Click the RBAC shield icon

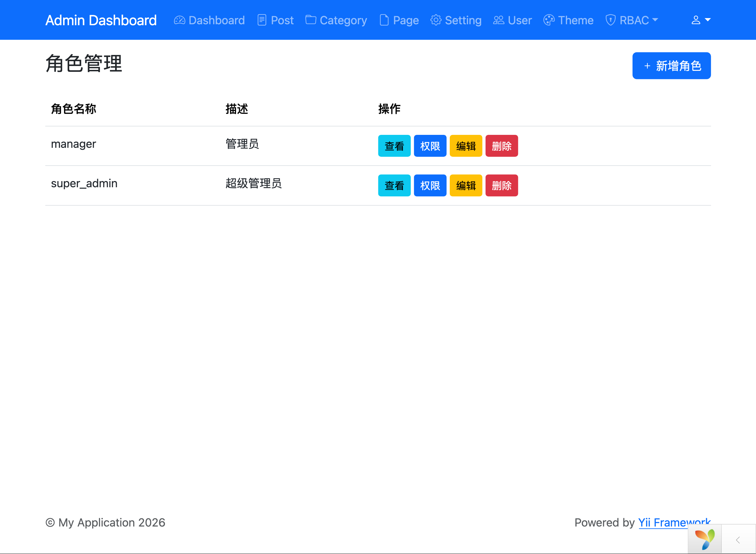point(610,20)
